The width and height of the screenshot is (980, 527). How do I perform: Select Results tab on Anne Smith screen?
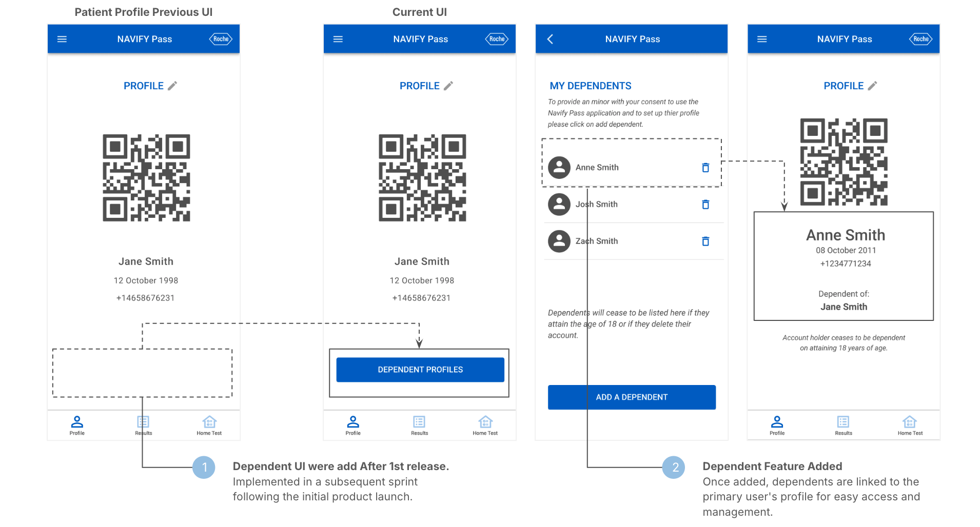coord(843,425)
